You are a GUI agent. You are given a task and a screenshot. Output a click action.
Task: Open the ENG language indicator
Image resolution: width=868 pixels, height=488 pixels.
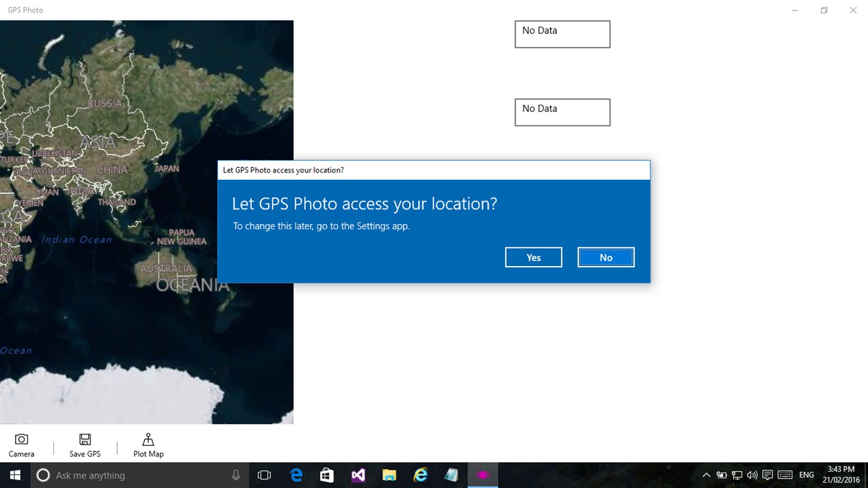pos(806,475)
